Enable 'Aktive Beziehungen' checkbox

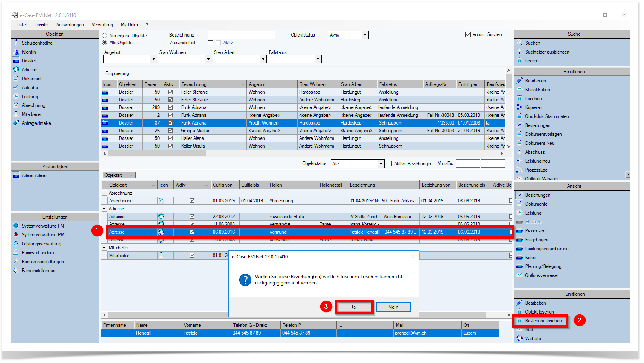click(x=389, y=164)
